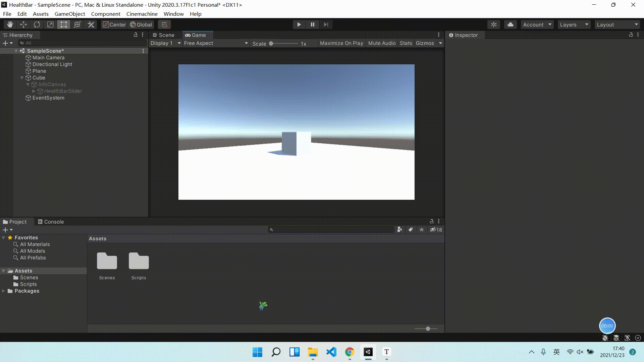This screenshot has height=362, width=644.
Task: Select Main Camera in Hierarchy
Action: click(48, 58)
